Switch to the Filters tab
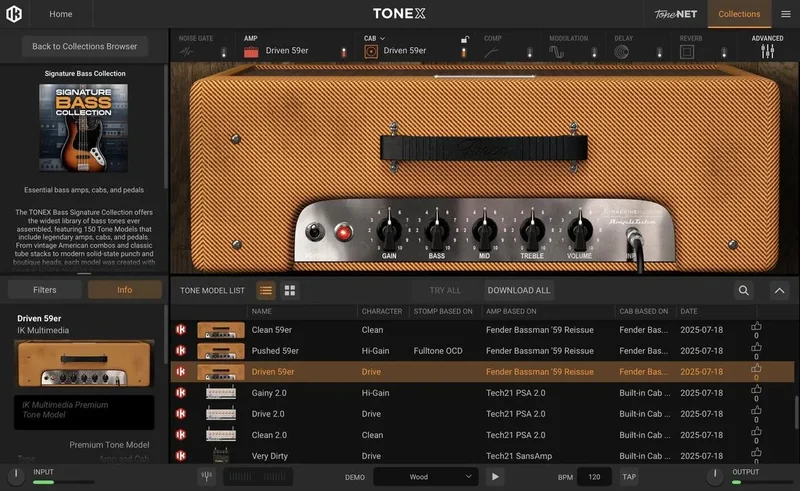Image resolution: width=800 pixels, height=491 pixels. [45, 290]
